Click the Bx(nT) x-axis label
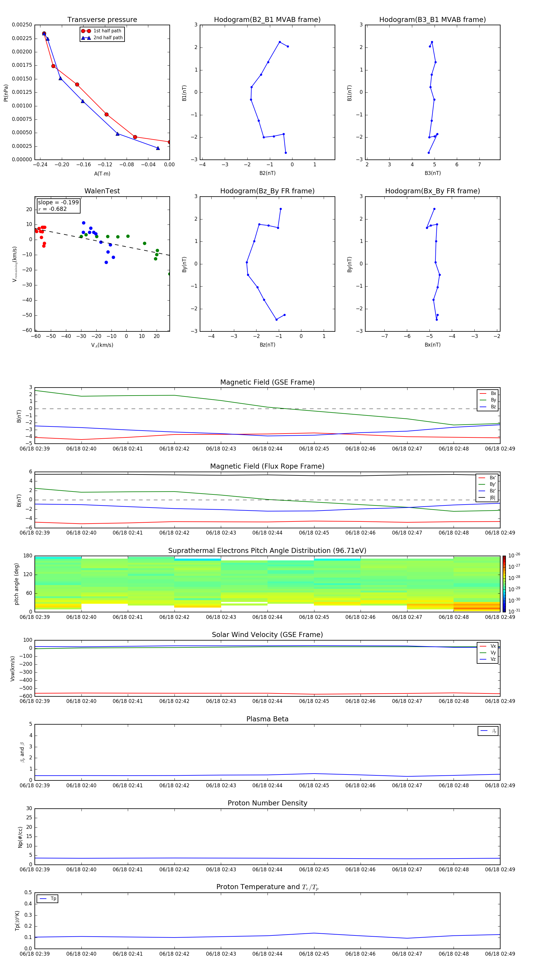Screen dimensions: 535x980 pyautogui.click(x=432, y=345)
